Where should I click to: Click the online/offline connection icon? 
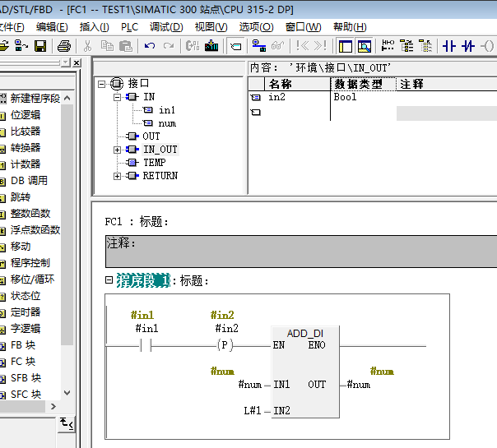[259, 46]
